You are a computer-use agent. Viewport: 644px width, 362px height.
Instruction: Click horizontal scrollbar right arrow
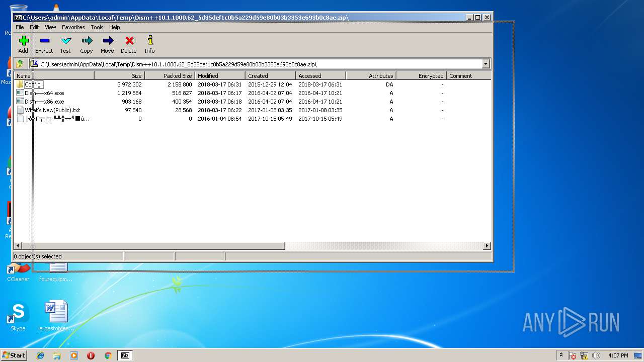pyautogui.click(x=487, y=246)
